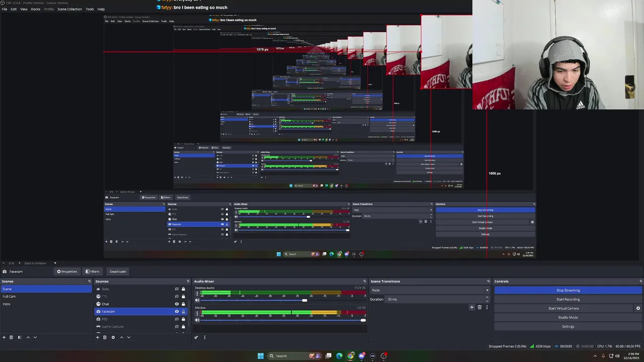
Task: Open the Docks menu
Action: (36, 9)
